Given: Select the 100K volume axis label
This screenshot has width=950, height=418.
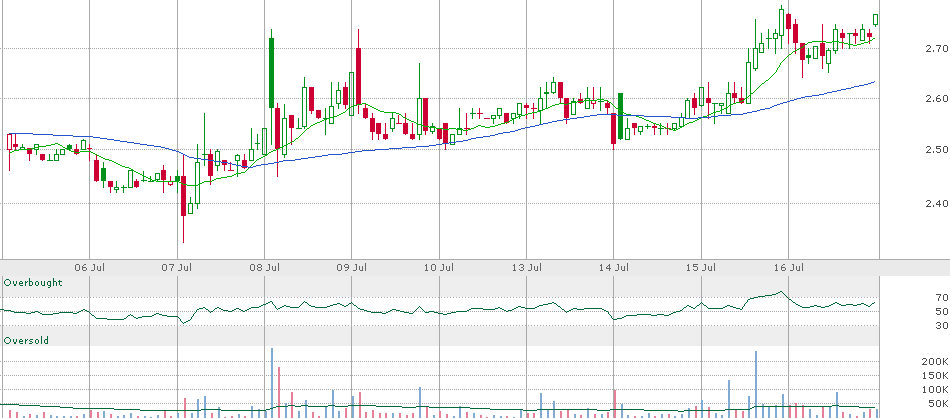Looking at the screenshot, I should pyautogui.click(x=936, y=390).
